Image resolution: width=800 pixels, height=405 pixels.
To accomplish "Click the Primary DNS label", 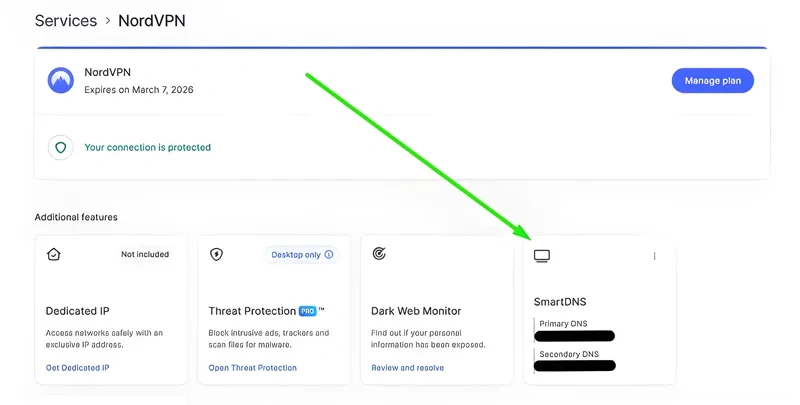I will coord(563,324).
